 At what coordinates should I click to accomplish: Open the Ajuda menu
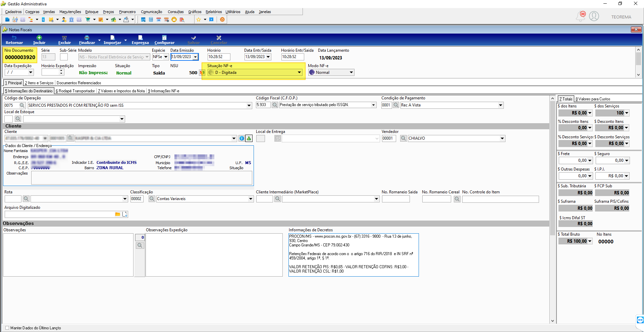pos(250,12)
